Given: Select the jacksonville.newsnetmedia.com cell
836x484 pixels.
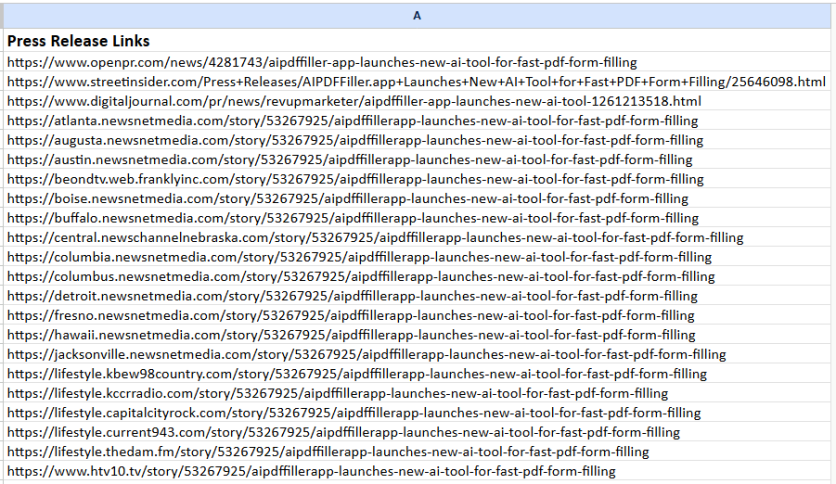Looking at the screenshot, I should [x=417, y=354].
